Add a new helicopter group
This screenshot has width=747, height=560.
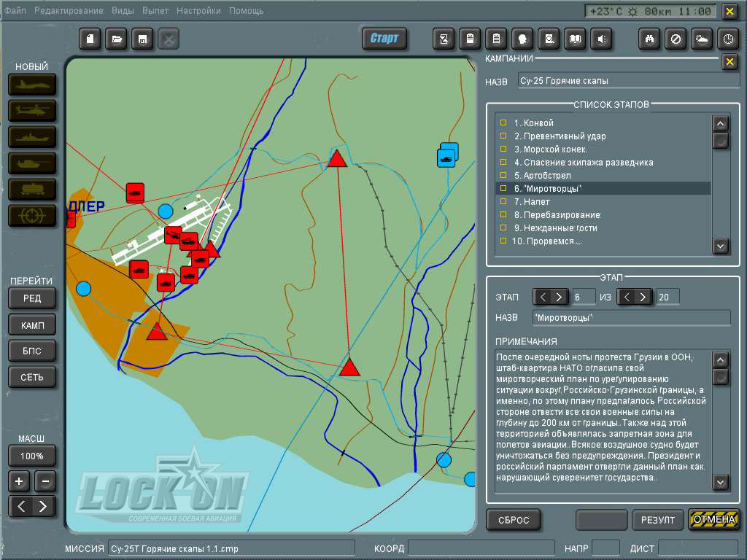32,111
